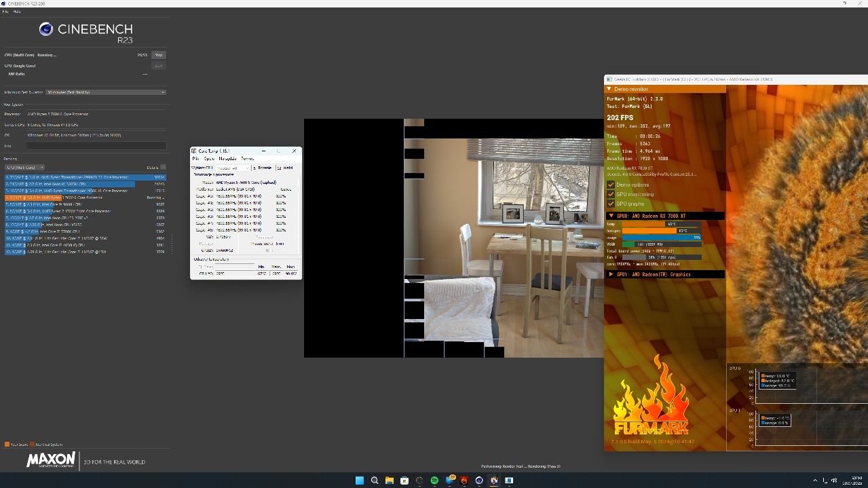This screenshot has width=868, height=488.
Task: Select the Core i7-7700K ranking row
Action: tap(85, 231)
